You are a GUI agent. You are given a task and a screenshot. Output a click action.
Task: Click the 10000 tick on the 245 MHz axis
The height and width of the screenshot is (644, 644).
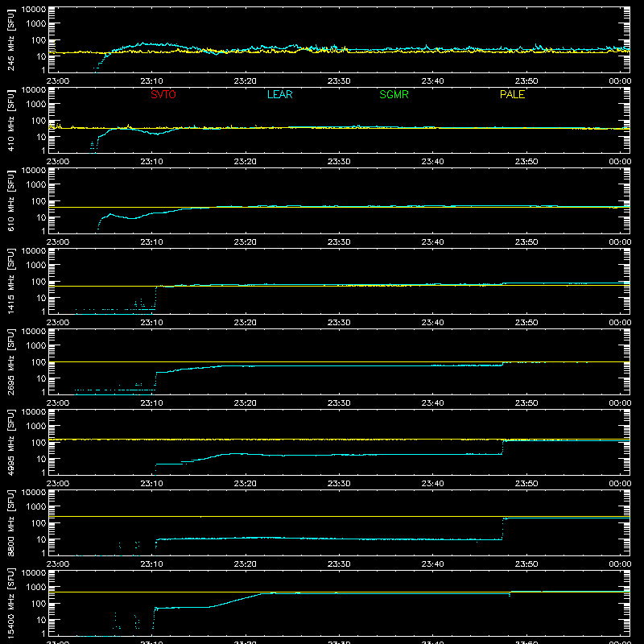click(x=34, y=10)
